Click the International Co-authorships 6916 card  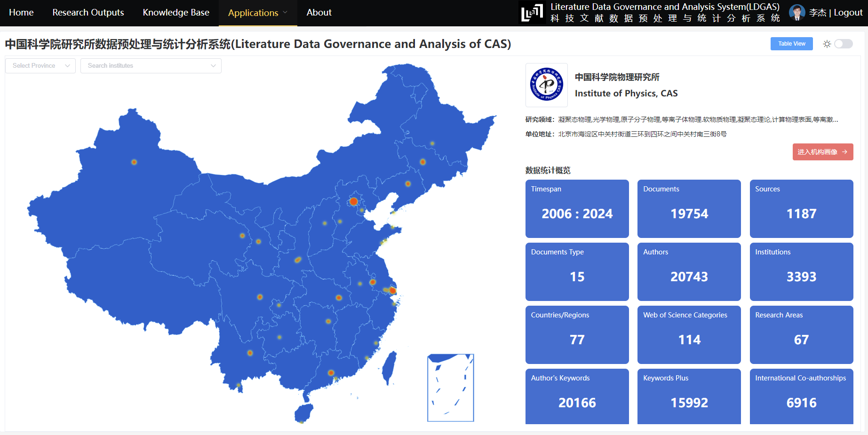[x=801, y=396]
